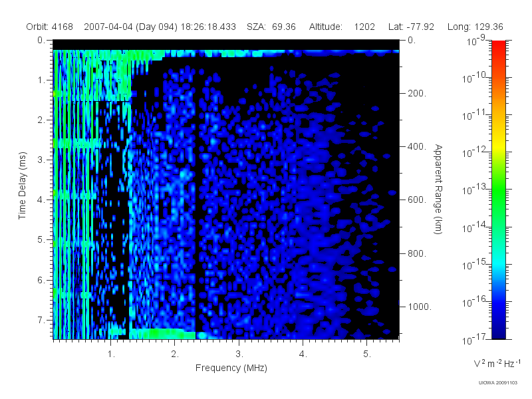Click the '6.' time delay tick label

click(x=41, y=280)
